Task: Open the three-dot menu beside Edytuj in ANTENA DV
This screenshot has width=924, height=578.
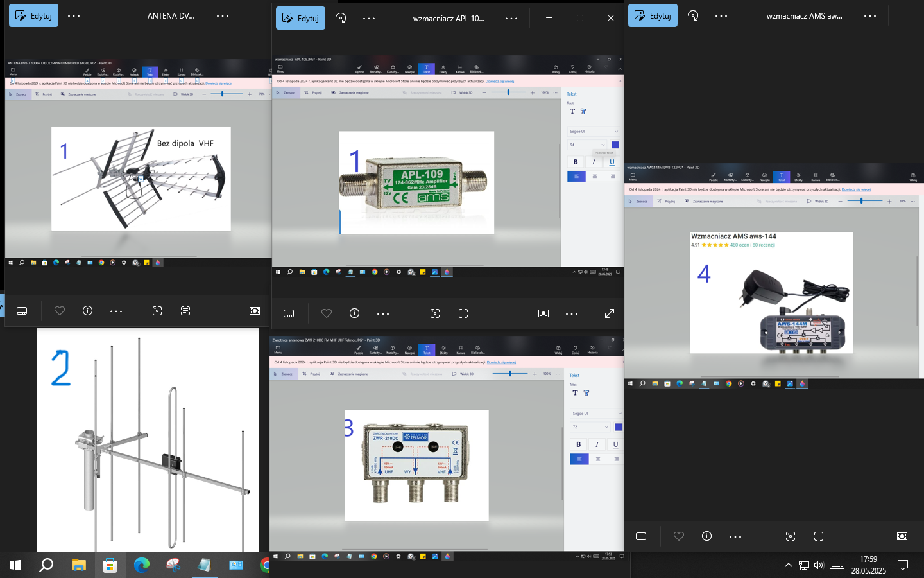Action: (74, 15)
